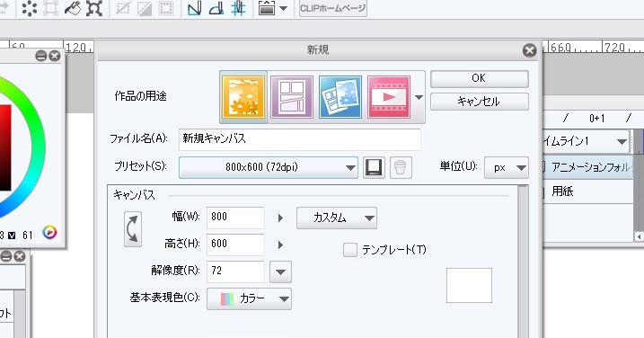Close the 新規 dialog with X button
This screenshot has height=338, width=644.
click(x=529, y=50)
